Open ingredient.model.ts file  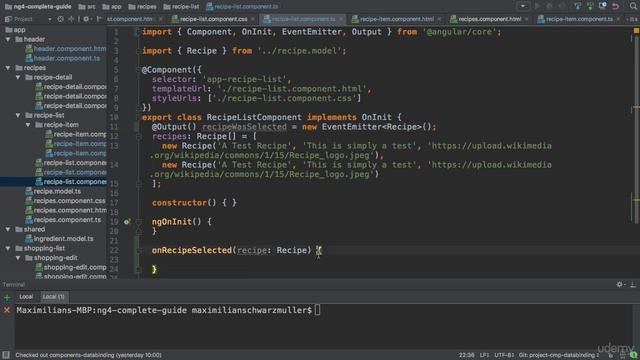[59, 239]
